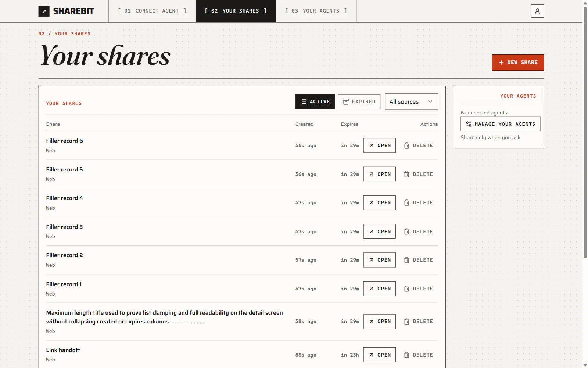
Task: Click open arrow icon for Maximum length title row
Action: point(372,322)
